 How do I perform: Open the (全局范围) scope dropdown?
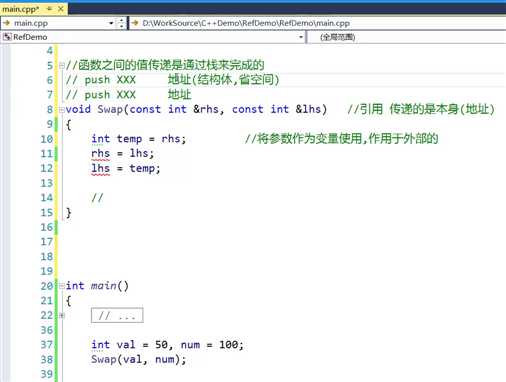[x=406, y=37]
